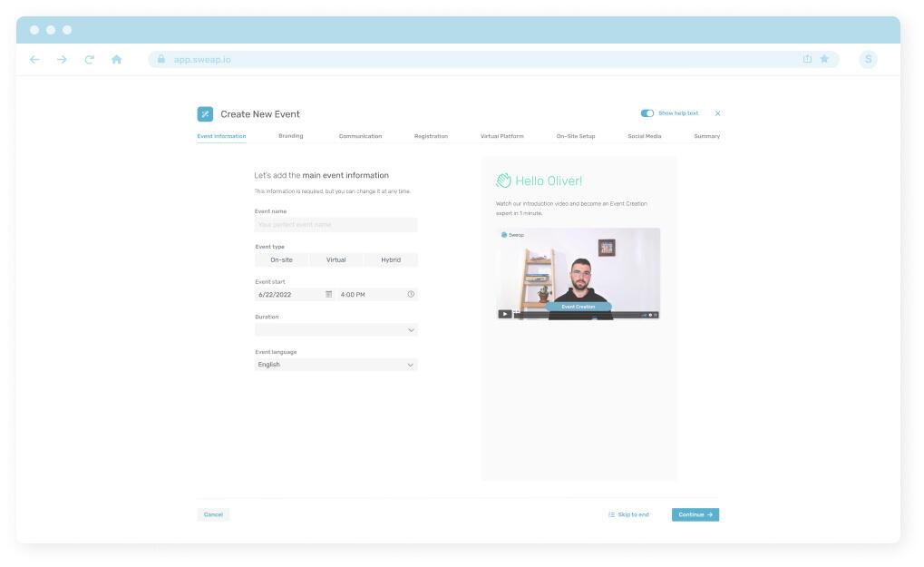The width and height of the screenshot is (924, 567).
Task: Toggle the Show help text switch
Action: (647, 113)
